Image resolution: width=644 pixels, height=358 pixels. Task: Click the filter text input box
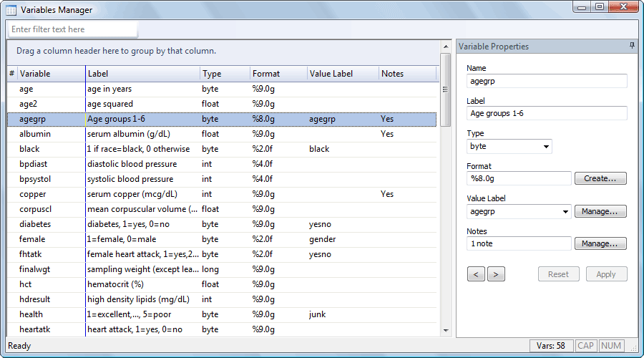(72, 29)
